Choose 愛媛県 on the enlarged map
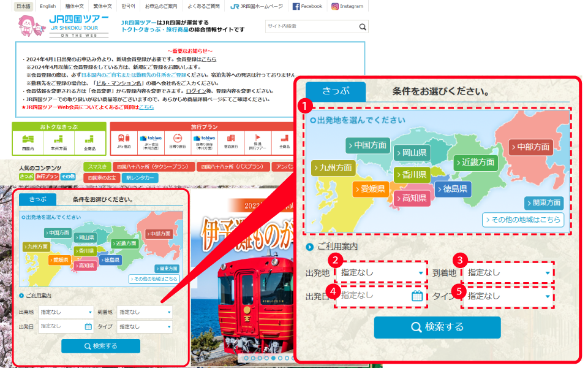Screen dimensions: 588x368 370,189
